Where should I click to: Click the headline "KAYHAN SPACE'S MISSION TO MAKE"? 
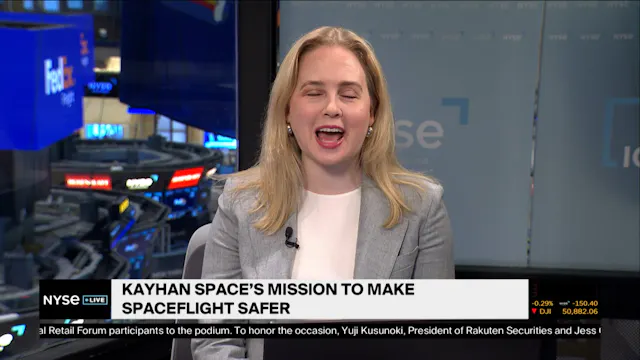click(x=268, y=289)
